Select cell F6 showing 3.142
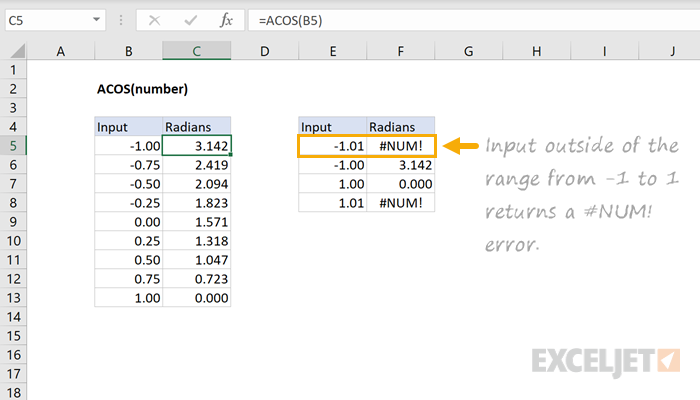Image resolution: width=700 pixels, height=400 pixels. (x=400, y=165)
